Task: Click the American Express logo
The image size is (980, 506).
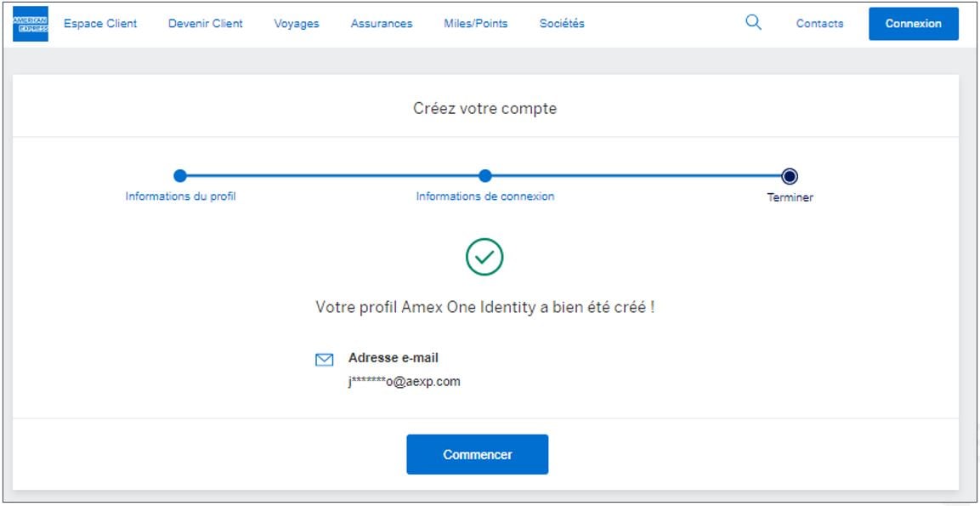Action: (31, 24)
